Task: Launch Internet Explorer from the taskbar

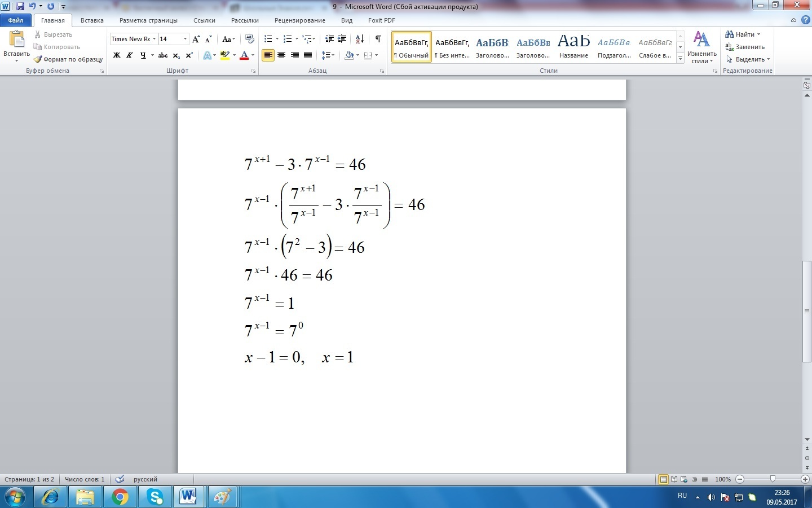Action: [x=51, y=497]
